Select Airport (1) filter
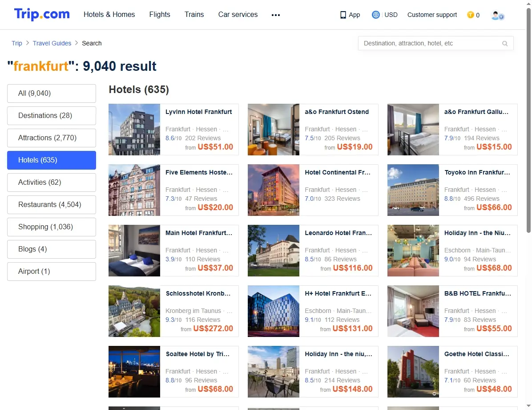Screen dimensions: 532x410 point(52,272)
